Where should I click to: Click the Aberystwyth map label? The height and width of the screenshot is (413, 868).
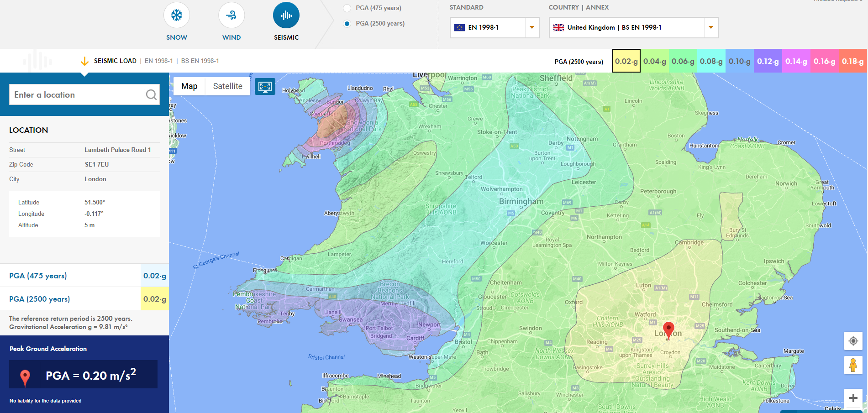pyautogui.click(x=339, y=213)
